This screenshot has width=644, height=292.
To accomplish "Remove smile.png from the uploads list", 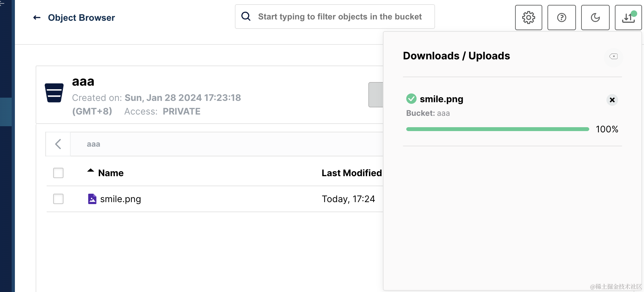I will (x=612, y=100).
